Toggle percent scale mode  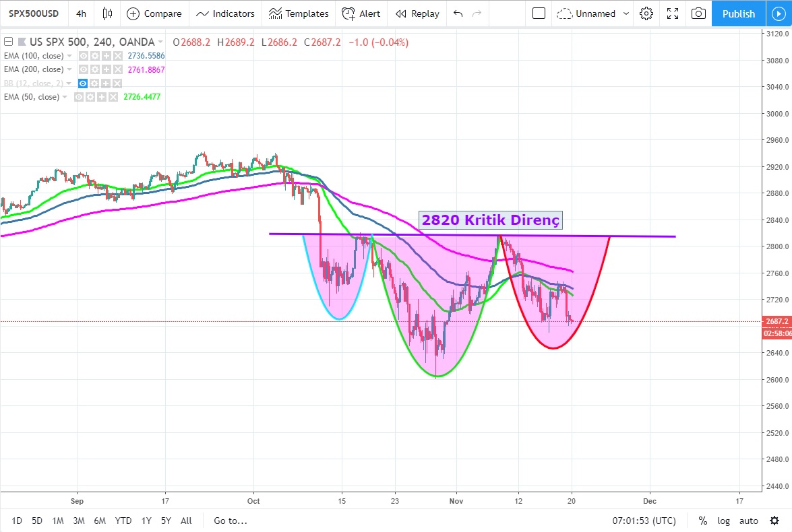[x=702, y=521]
